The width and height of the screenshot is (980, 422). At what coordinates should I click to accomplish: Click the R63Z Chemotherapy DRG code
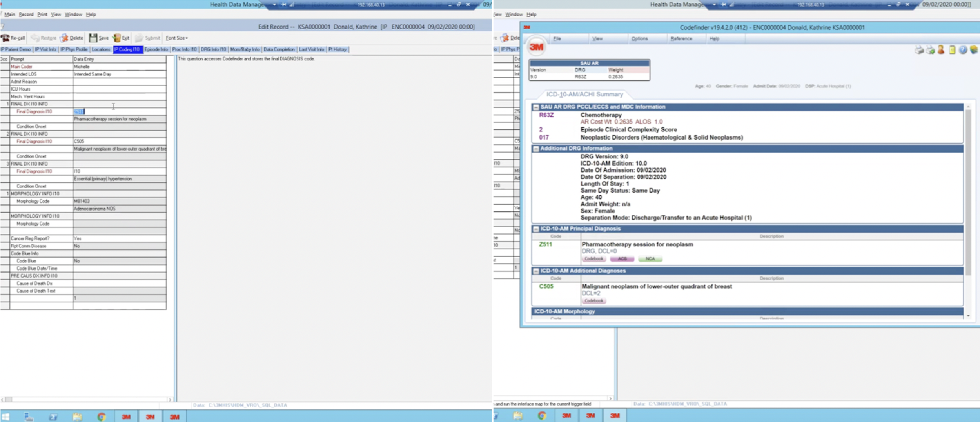[x=546, y=115]
